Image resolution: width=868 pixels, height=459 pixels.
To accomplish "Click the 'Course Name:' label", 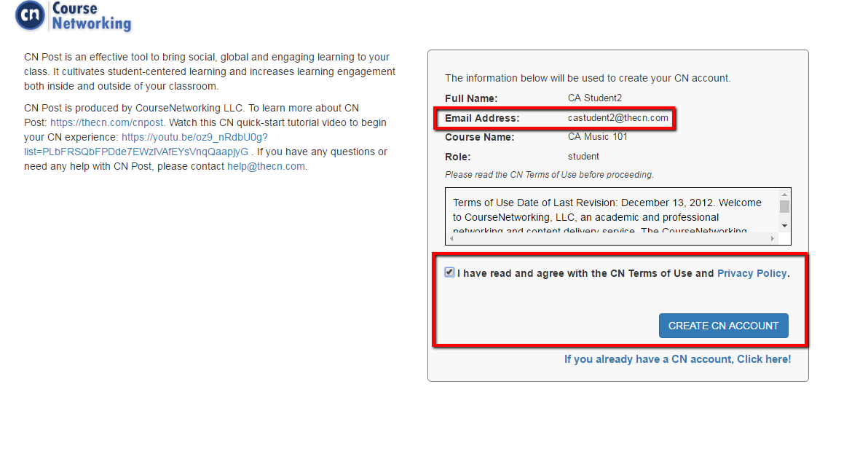I will pos(479,137).
